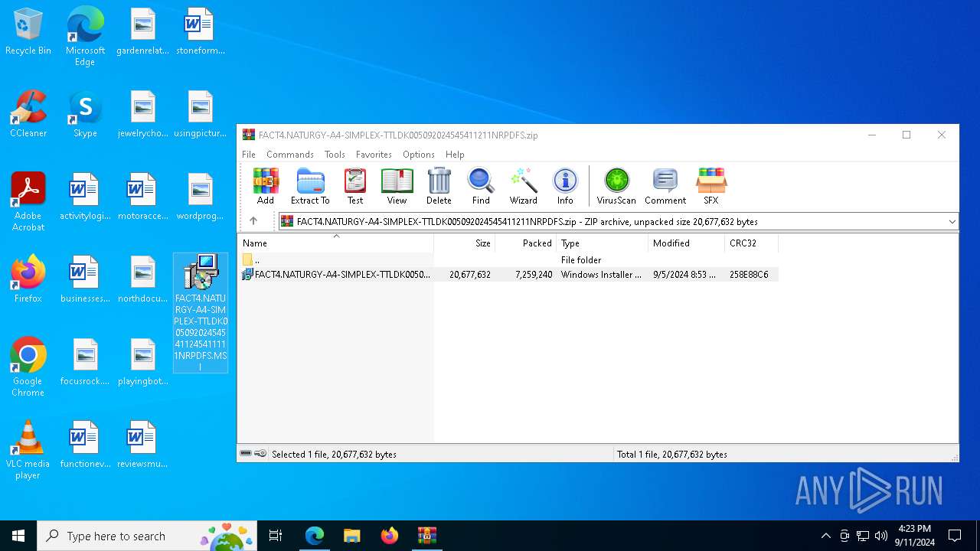Launch the Wizard wand icon

pos(524,186)
